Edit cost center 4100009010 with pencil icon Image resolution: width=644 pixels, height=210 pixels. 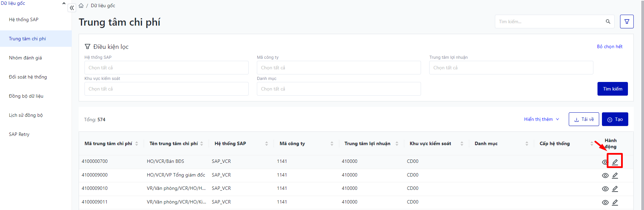coord(615,189)
